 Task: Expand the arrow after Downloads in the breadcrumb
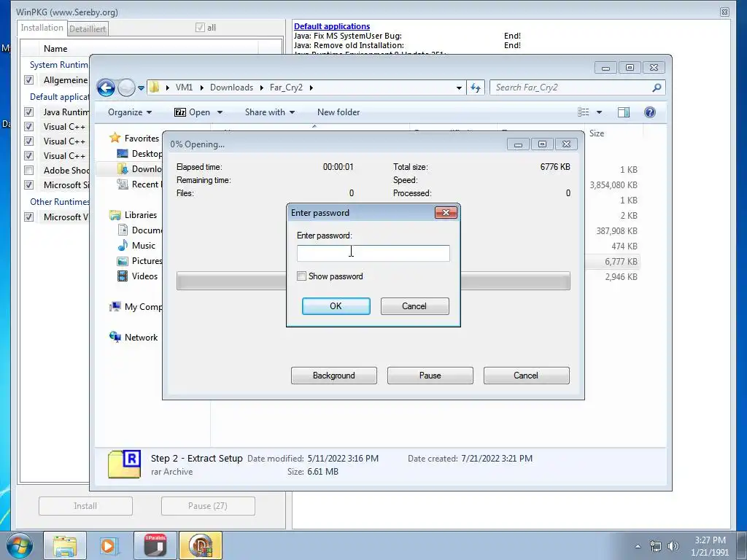pos(262,87)
